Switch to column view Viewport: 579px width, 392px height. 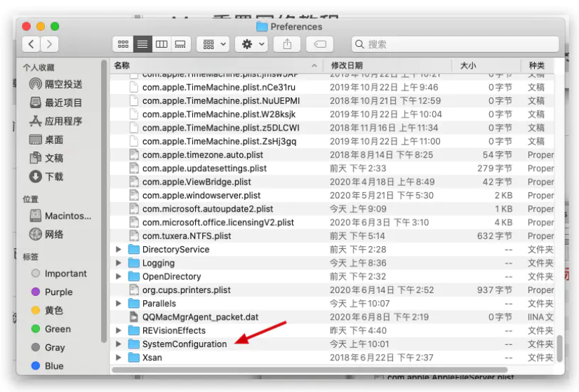(161, 44)
